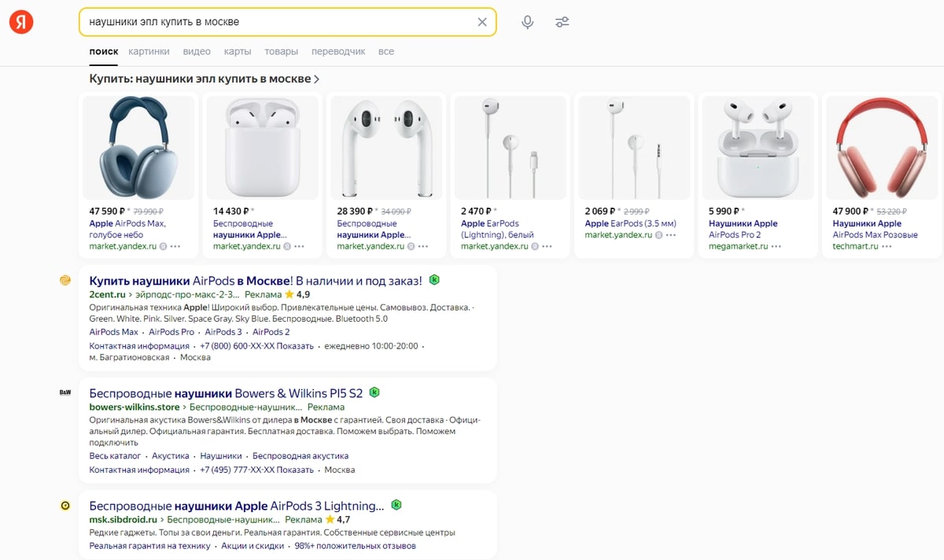The width and height of the screenshot is (944, 560).
Task: Open msk.sibdroid.ru domain link
Action: coord(124,520)
